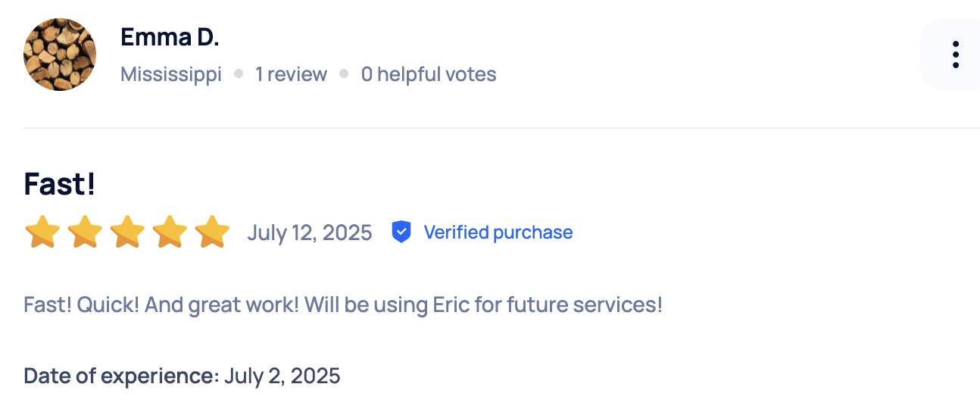Screen dimensions: 980x409
Task: Click the dot separator after Mississippi
Action: (x=239, y=74)
